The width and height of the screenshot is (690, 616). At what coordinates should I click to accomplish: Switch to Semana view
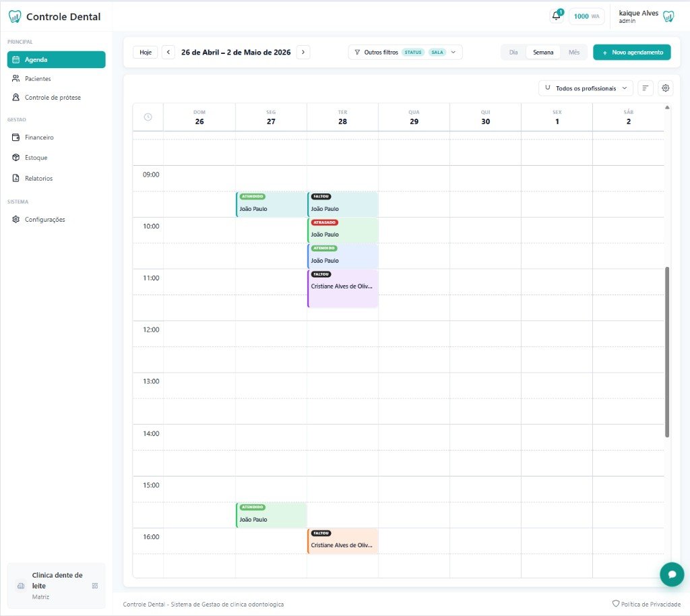(x=543, y=52)
